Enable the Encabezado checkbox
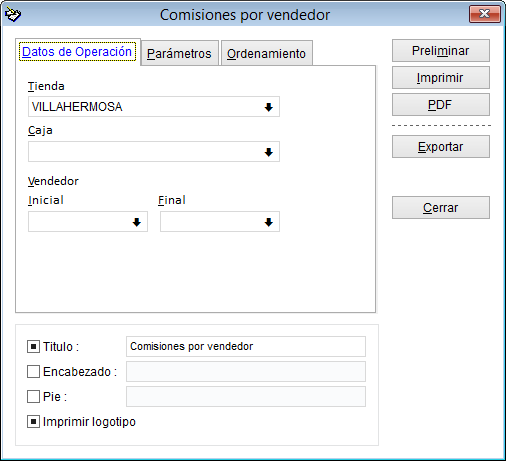 click(x=33, y=372)
